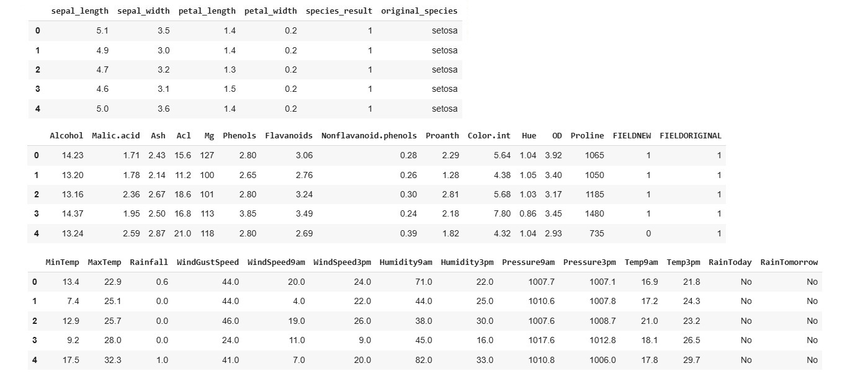
Task: Click the sepal_length cell showing 4.7
Action: (102, 69)
